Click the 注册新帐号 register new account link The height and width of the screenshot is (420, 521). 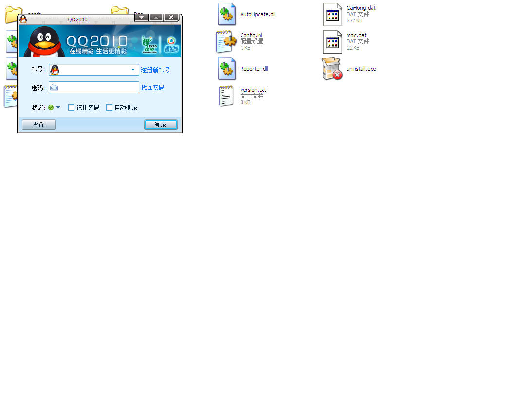click(x=155, y=70)
